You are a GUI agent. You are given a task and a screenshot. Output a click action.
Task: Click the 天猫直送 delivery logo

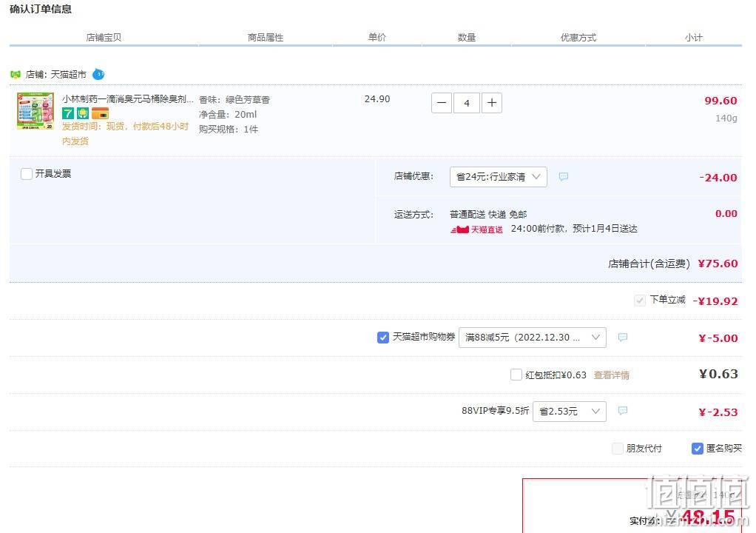point(477,229)
